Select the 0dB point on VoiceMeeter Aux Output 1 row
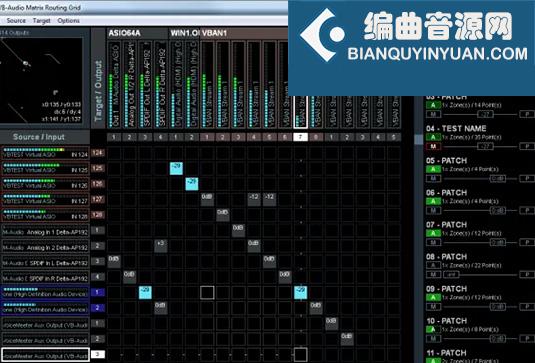535x363 pixels. 331,323
